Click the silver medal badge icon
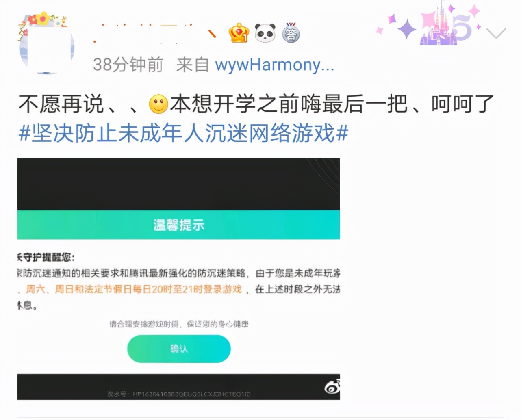 pyautogui.click(x=291, y=33)
